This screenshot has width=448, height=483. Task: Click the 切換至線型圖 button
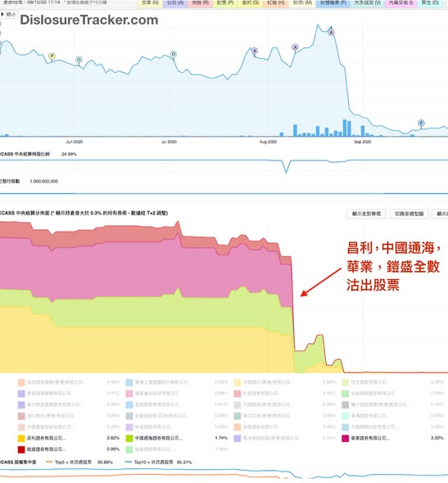(x=410, y=214)
